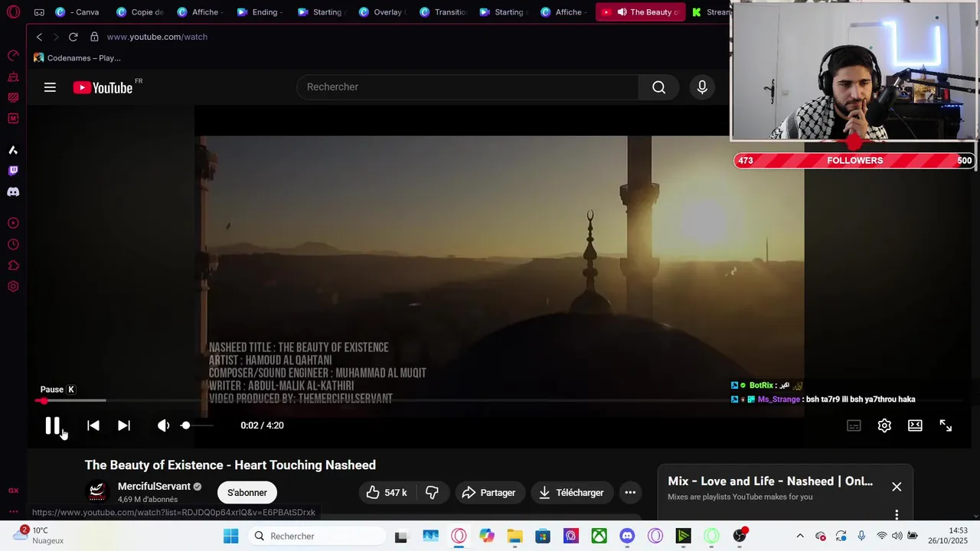
Task: Open the Twitch sidebar panel
Action: (x=13, y=171)
